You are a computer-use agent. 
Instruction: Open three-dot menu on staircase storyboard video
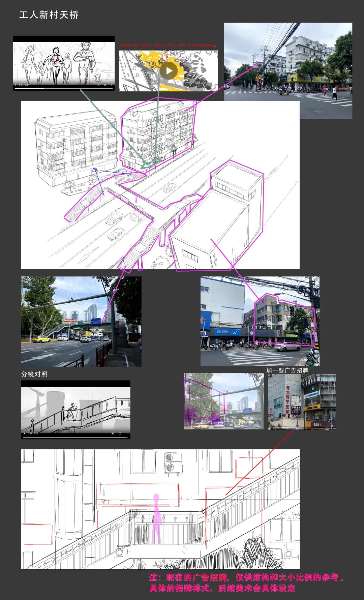pyautogui.click(x=127, y=433)
